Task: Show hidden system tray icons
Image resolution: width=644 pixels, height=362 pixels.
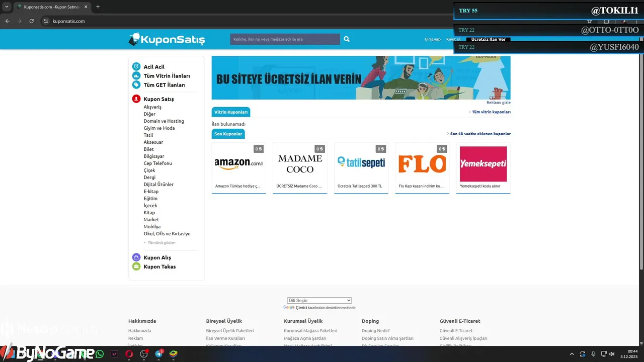Action: pyautogui.click(x=572, y=354)
